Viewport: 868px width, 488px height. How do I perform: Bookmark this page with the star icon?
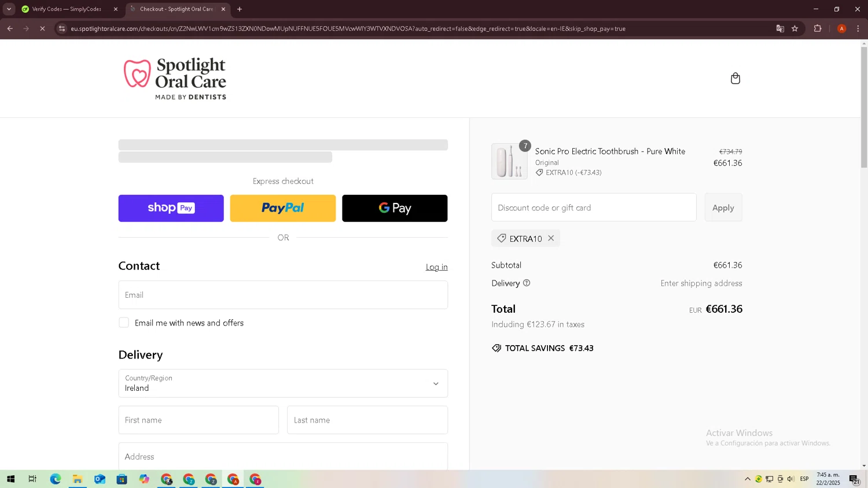tap(795, 28)
